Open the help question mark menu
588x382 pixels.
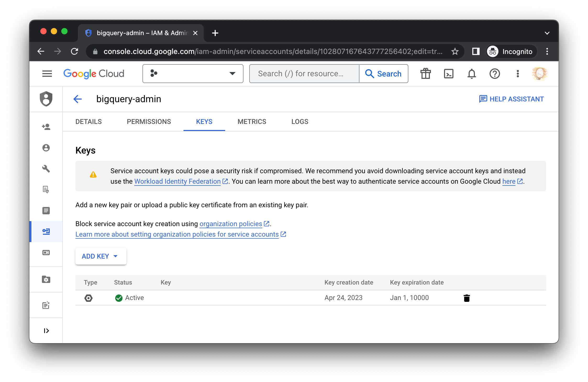coord(495,74)
